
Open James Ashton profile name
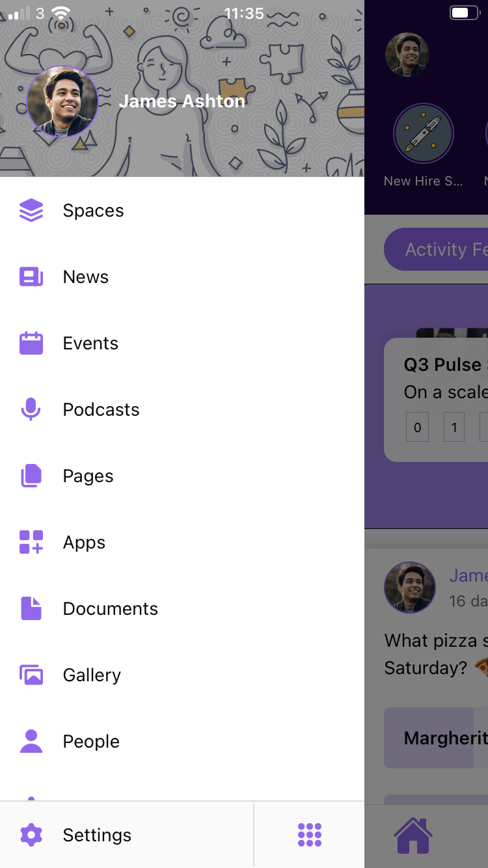(182, 102)
